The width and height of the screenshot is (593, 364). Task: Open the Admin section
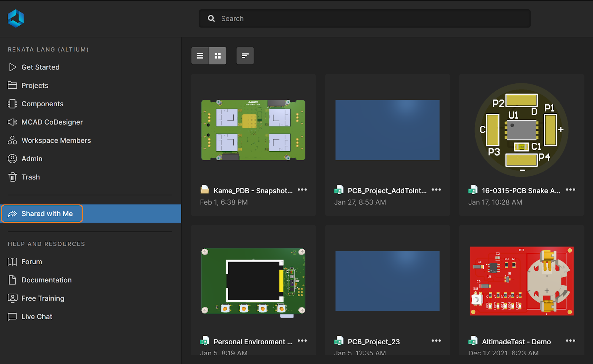(x=32, y=158)
